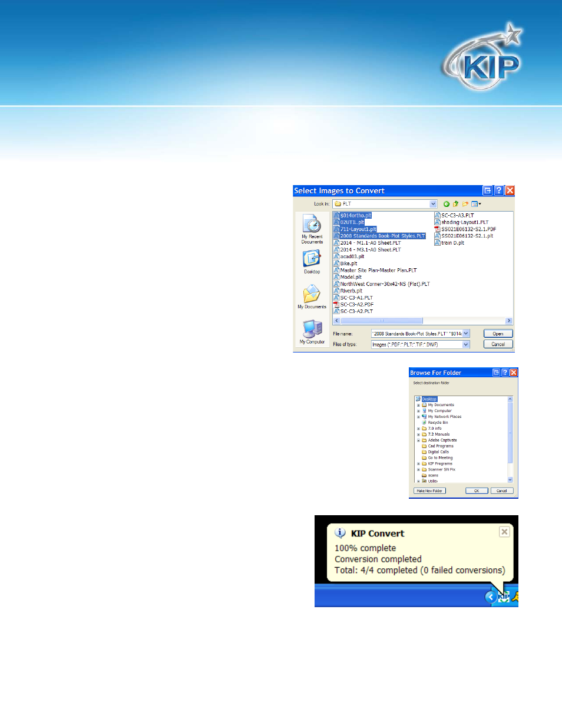The image size is (562, 728).
Task: Expand the Adobe Captivate folder
Action: pos(418,440)
